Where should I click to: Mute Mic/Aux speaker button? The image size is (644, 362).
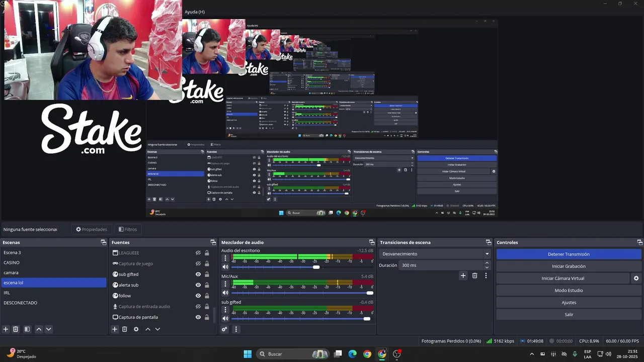click(225, 293)
